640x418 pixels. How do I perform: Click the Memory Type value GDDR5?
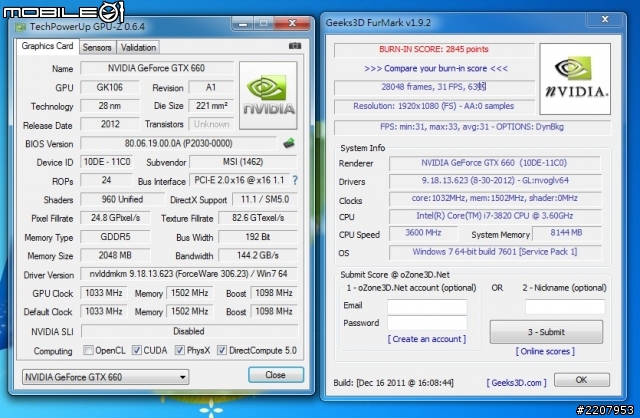click(115, 237)
